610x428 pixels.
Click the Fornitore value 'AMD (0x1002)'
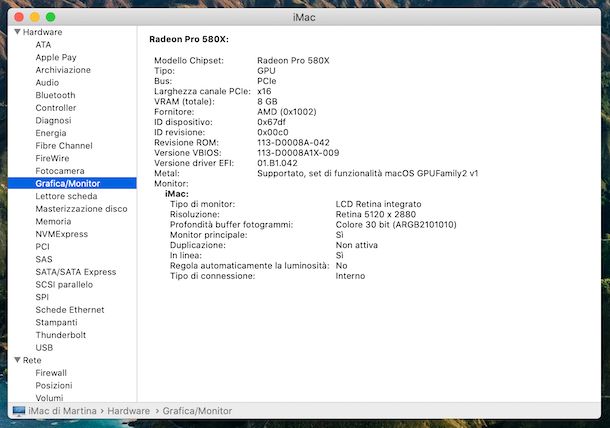coord(287,112)
